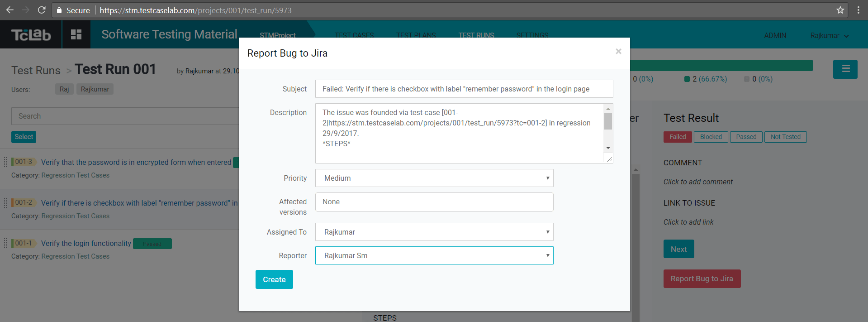Click the TcLab logo
This screenshot has height=322, width=868.
pos(31,34)
